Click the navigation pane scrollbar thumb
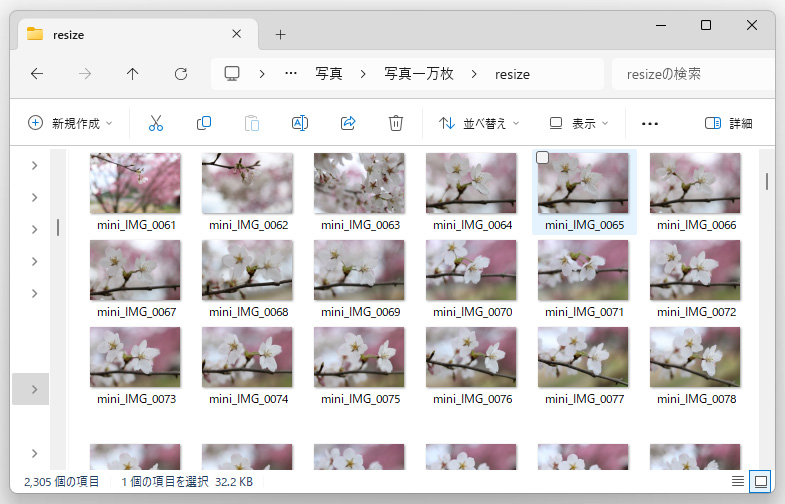This screenshot has width=785, height=504. (58, 227)
